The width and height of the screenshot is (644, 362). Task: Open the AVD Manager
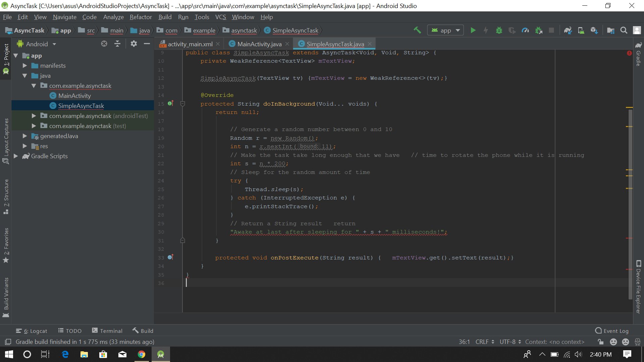point(581,30)
